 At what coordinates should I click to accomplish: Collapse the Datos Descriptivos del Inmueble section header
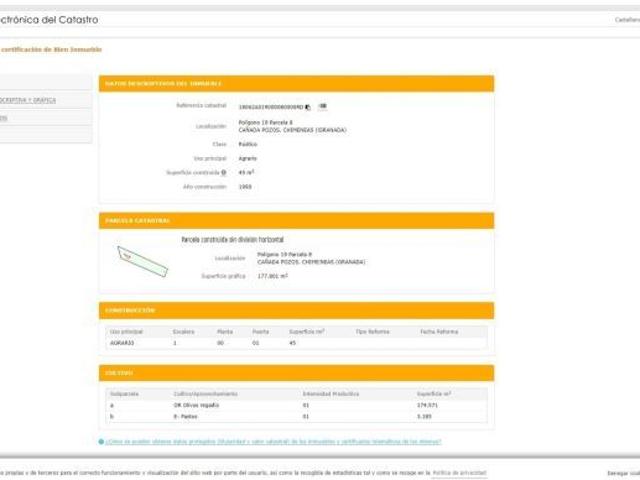pos(296,83)
